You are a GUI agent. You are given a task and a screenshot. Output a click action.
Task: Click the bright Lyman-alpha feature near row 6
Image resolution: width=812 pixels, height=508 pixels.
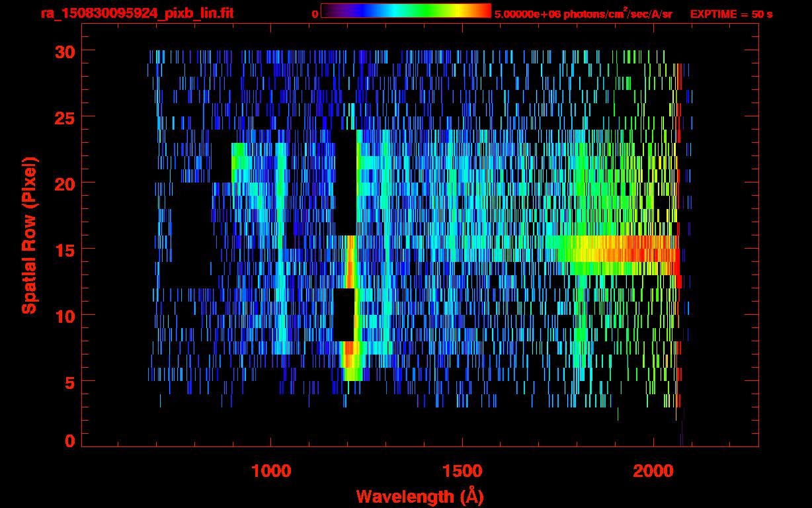[352, 361]
